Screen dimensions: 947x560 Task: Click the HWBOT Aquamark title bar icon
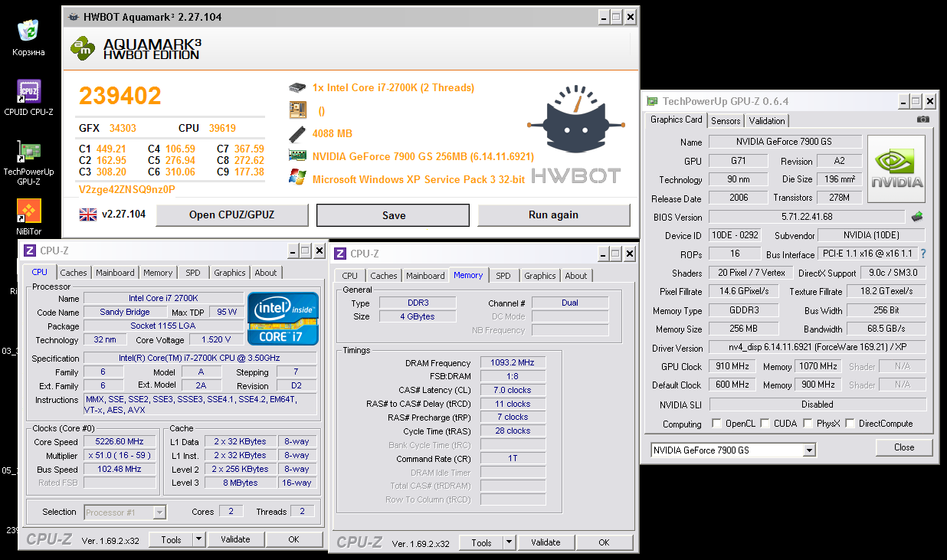(x=73, y=17)
